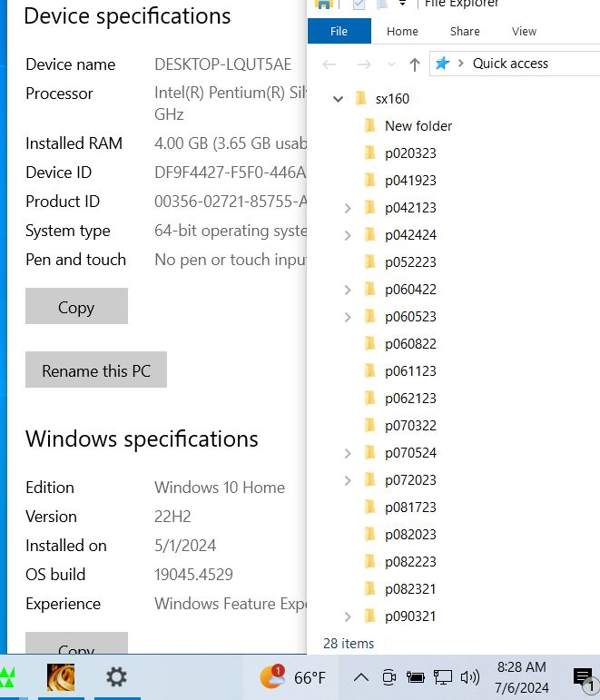
Task: Click the OS build value 19045.4529
Action: tap(193, 575)
